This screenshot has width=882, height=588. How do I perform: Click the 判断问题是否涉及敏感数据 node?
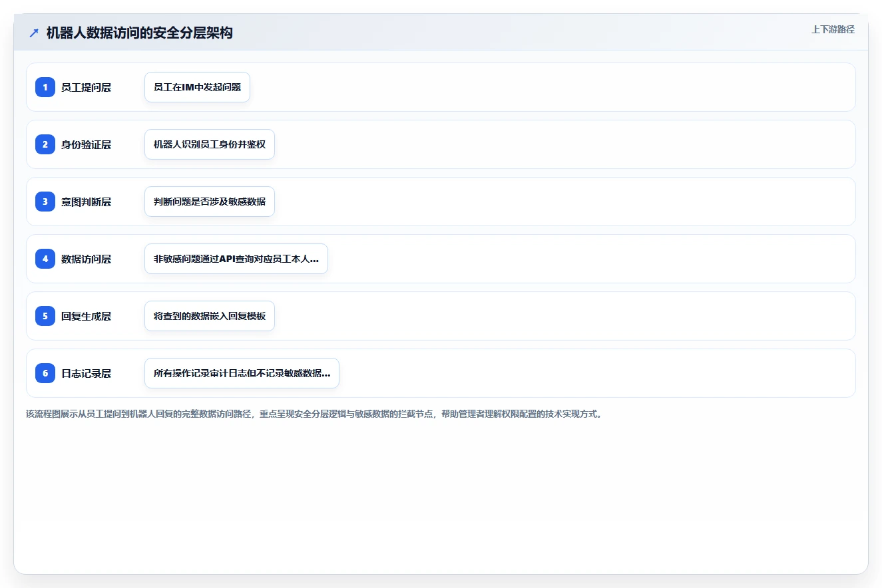coord(210,202)
